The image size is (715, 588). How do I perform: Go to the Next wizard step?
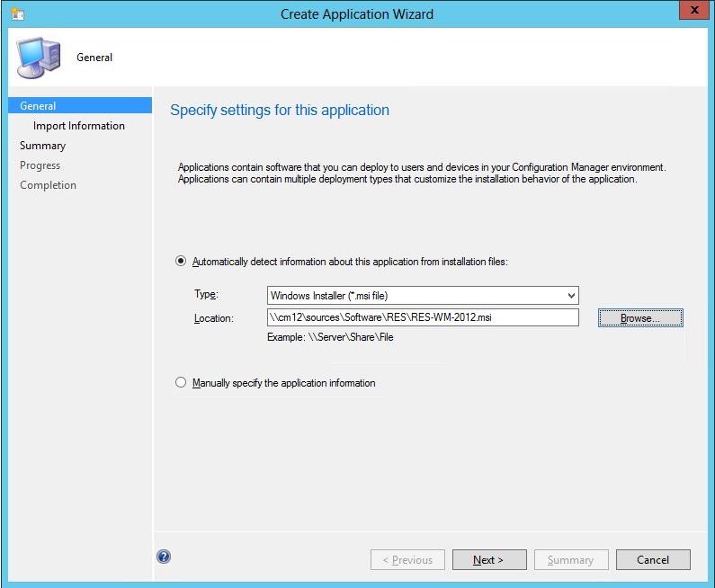click(x=489, y=560)
